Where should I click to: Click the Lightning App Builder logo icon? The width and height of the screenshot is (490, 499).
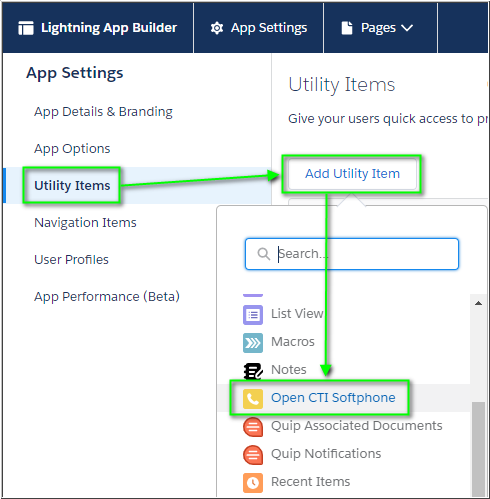coord(26,28)
